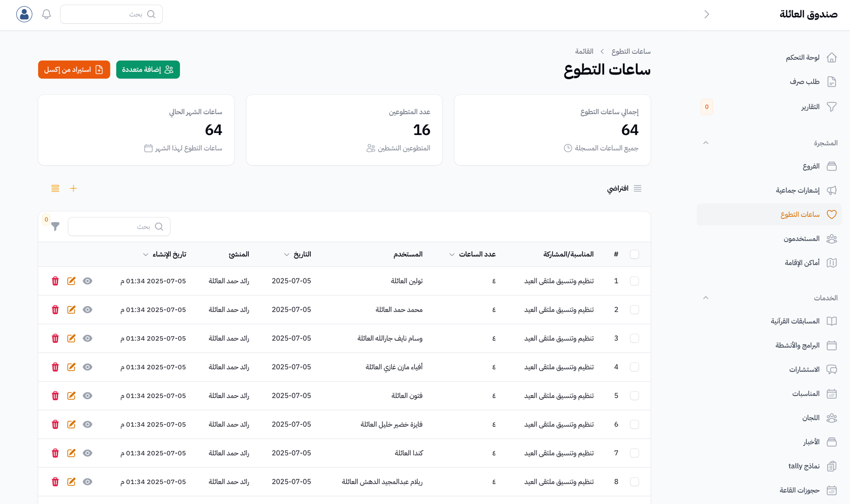The width and height of the screenshot is (850, 504).
Task: Collapse the المشجرة sidebar section
Action: click(x=706, y=142)
